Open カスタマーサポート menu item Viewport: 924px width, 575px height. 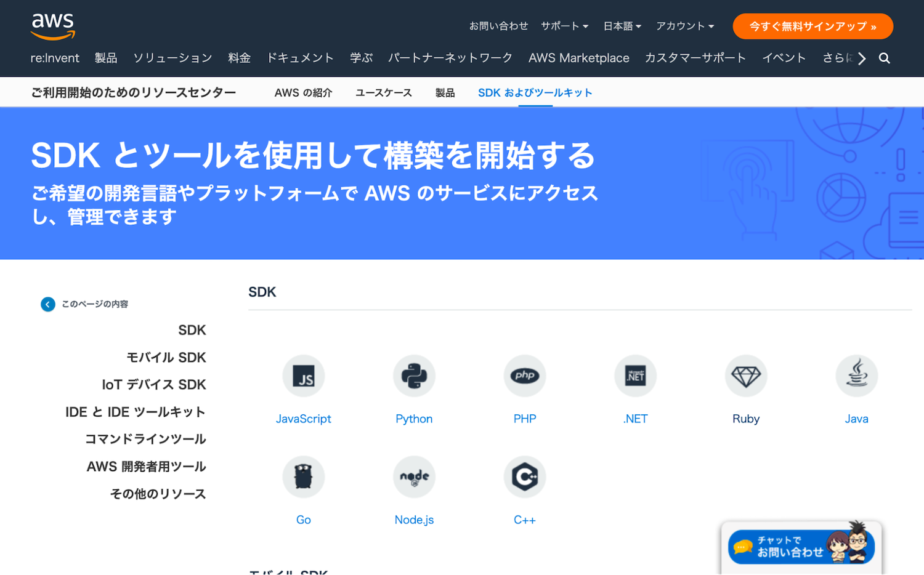click(x=695, y=58)
